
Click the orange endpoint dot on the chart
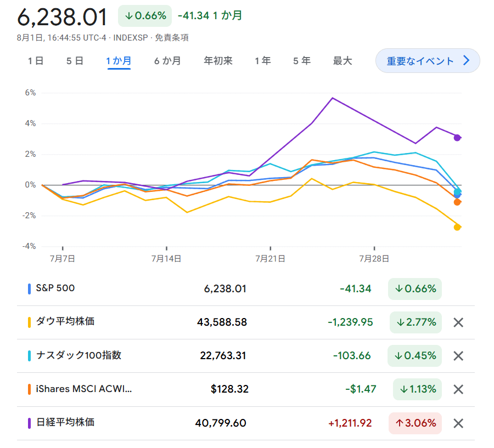(x=457, y=202)
